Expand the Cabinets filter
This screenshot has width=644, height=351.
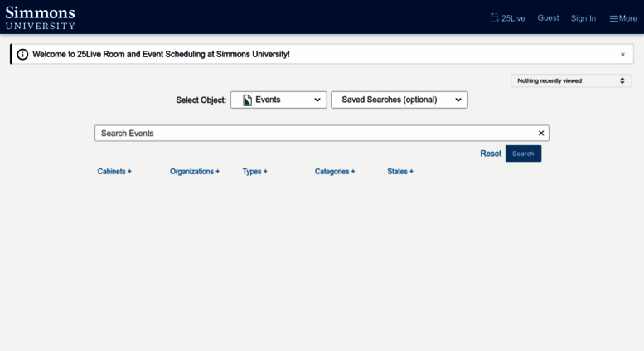click(114, 172)
